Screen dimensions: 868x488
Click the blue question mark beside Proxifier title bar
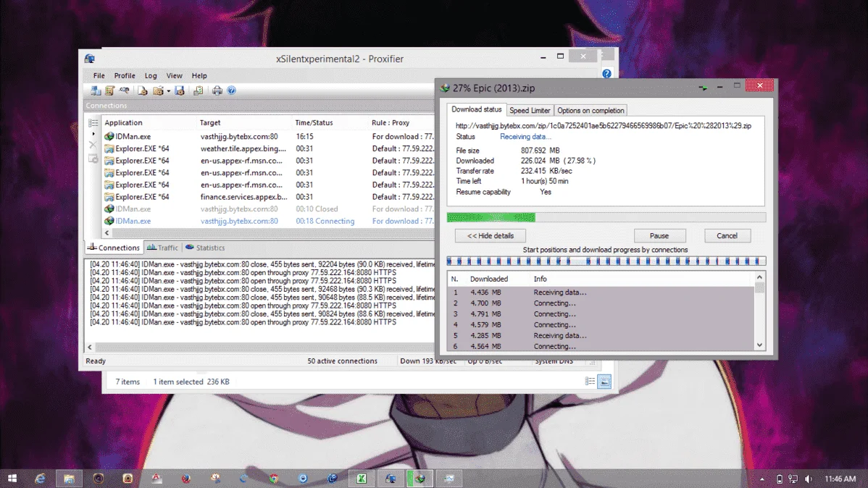click(x=606, y=74)
